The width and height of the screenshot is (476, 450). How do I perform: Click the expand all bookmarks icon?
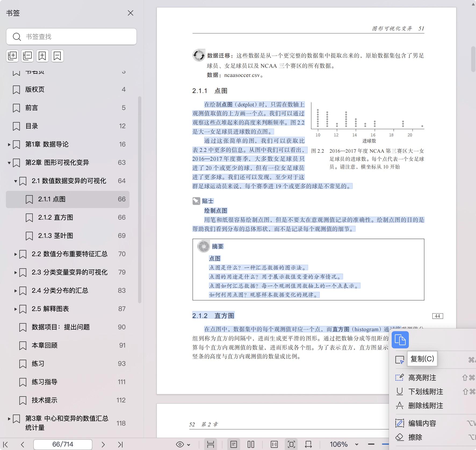[x=12, y=56]
